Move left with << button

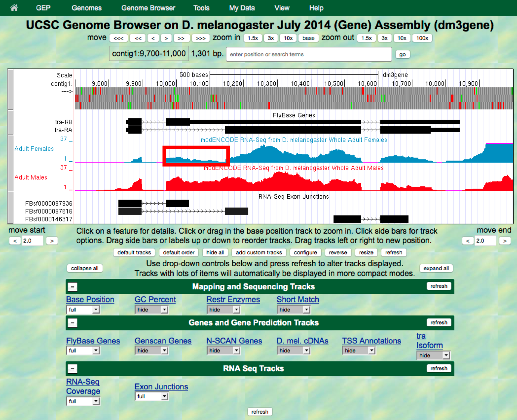tap(138, 38)
